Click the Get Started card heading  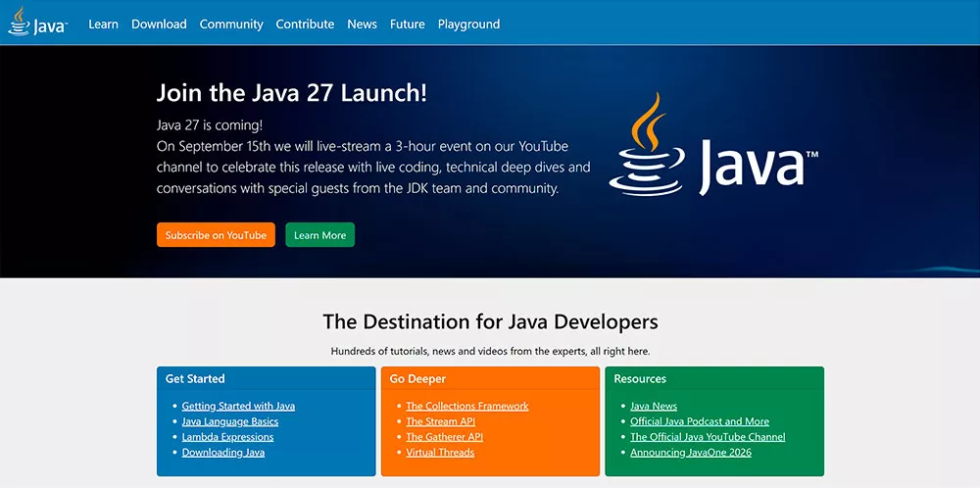[195, 378]
